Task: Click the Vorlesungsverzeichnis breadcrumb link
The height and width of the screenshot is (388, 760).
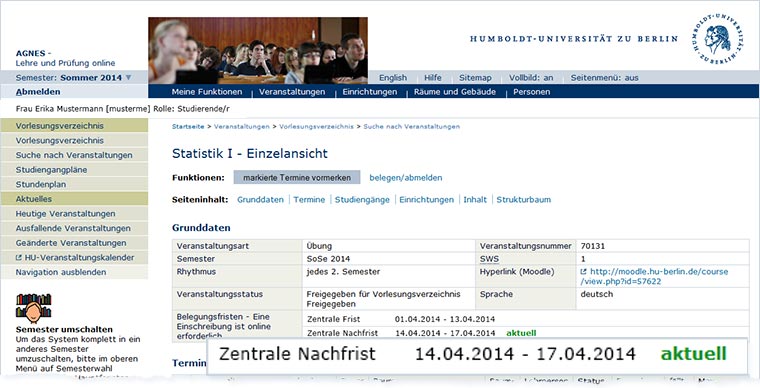Action: click(x=316, y=126)
